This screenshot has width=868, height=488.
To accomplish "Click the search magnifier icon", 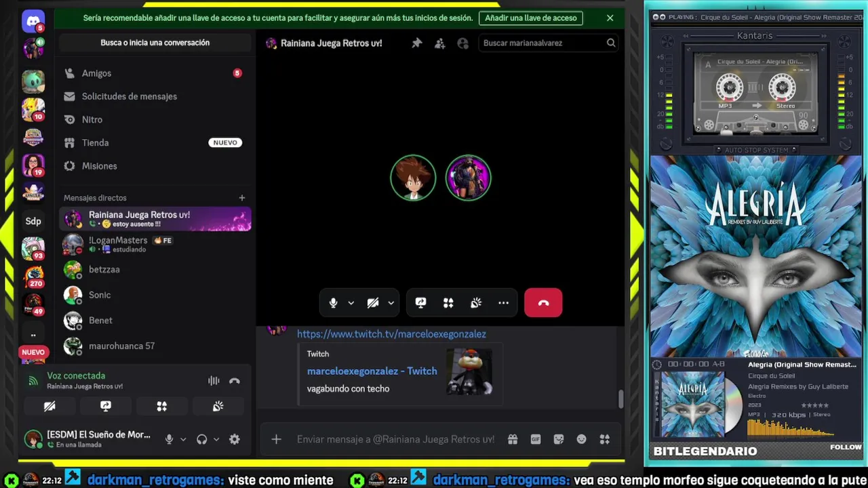I will tap(611, 43).
